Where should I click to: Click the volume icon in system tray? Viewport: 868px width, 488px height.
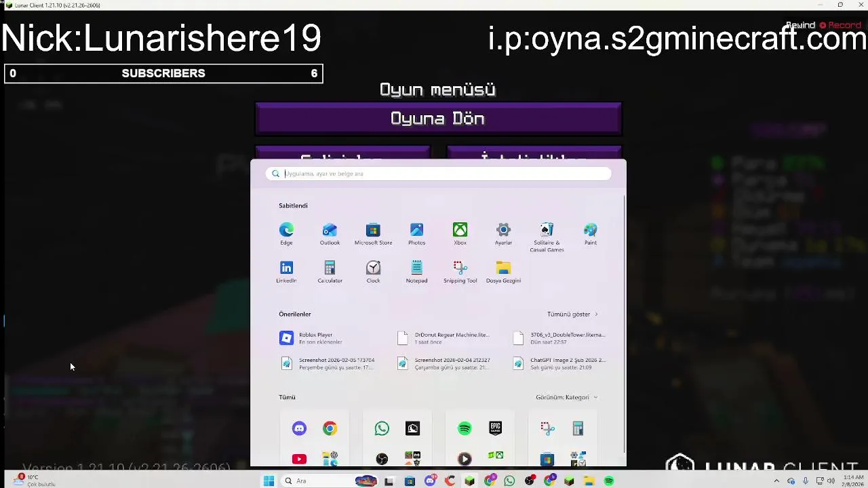831,481
